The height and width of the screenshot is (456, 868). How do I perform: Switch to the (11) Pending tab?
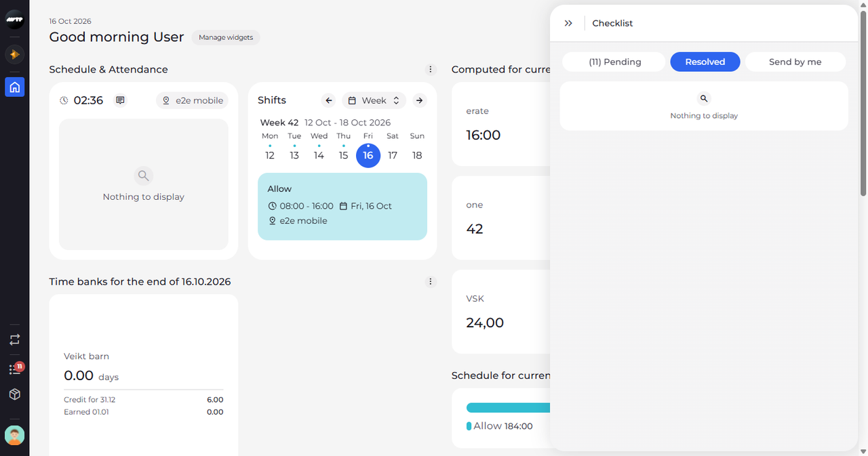click(x=614, y=62)
